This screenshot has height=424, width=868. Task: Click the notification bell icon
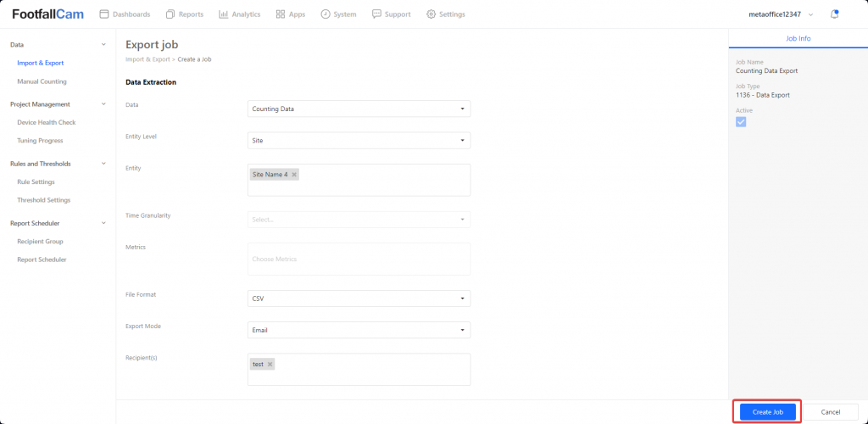[835, 14]
